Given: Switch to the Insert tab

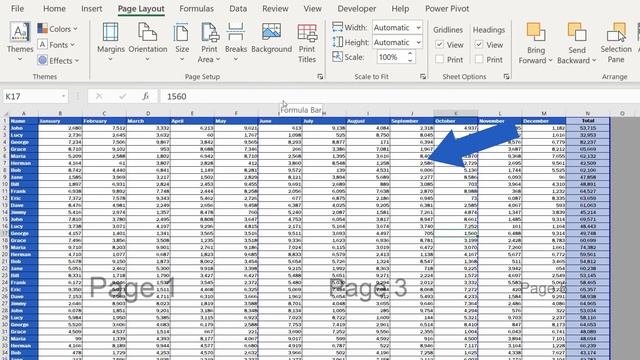Looking at the screenshot, I should tap(91, 9).
